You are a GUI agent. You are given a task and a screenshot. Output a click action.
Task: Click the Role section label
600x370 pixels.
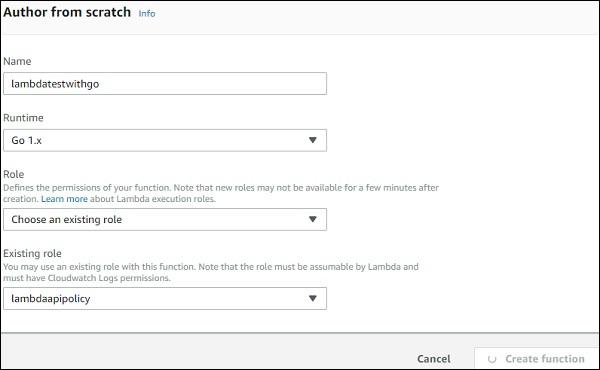tap(14, 174)
